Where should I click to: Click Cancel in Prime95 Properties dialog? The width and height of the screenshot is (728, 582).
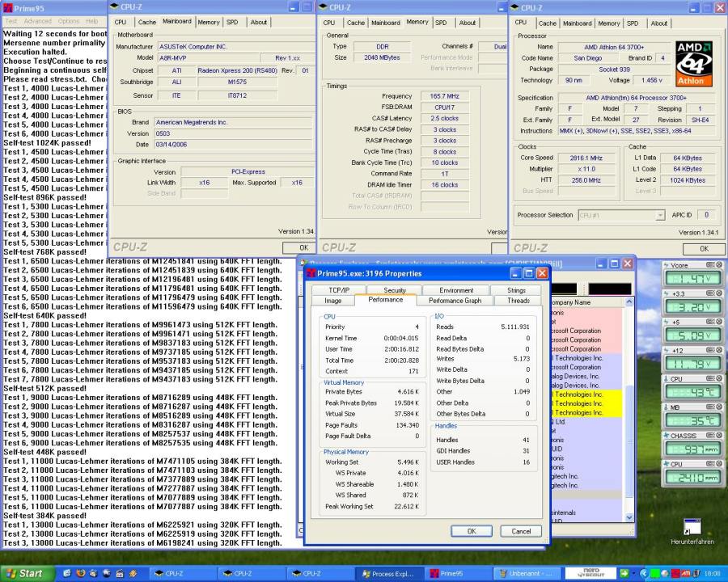[x=521, y=531]
